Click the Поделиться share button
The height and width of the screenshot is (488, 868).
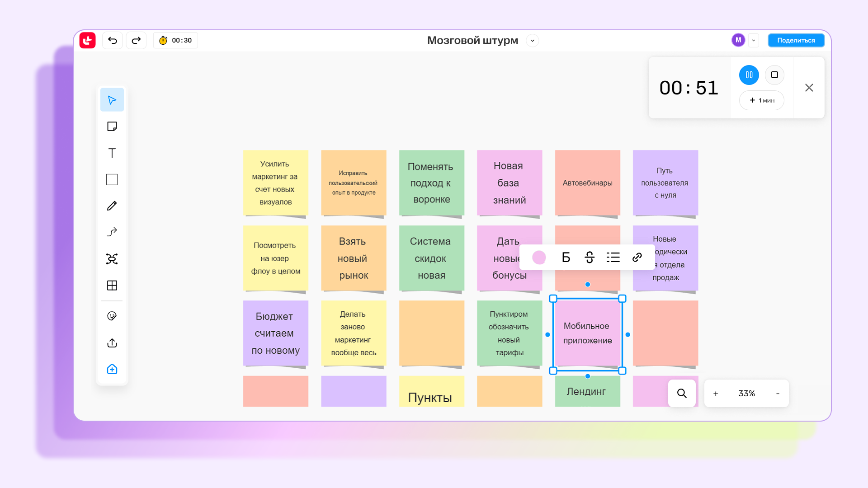[x=796, y=40]
